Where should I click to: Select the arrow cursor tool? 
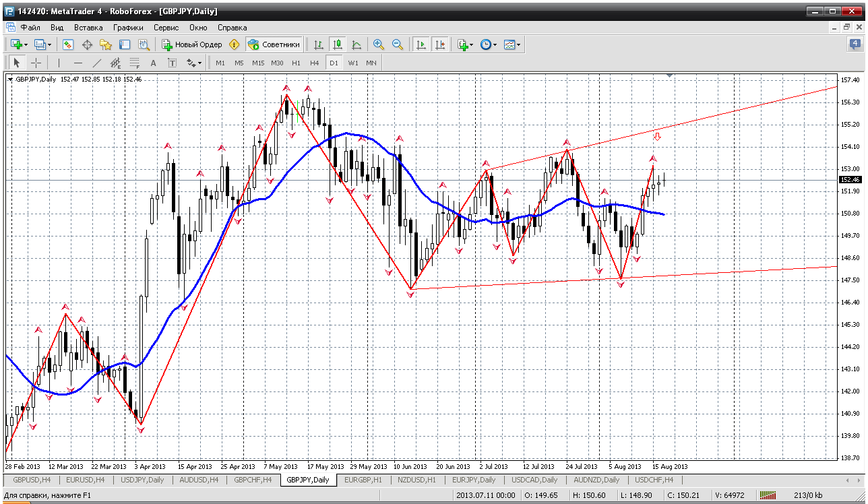point(17,63)
